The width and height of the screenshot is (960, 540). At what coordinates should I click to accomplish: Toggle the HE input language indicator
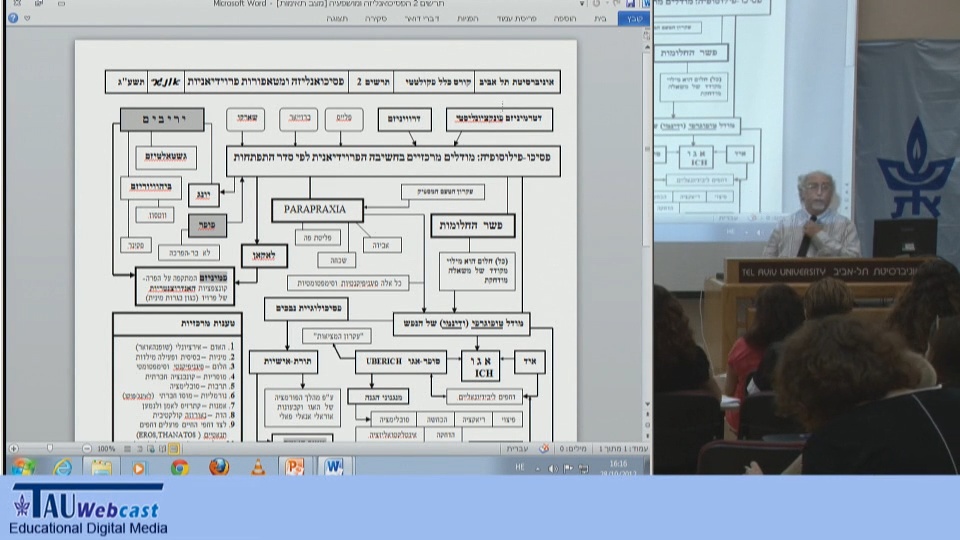(x=519, y=468)
